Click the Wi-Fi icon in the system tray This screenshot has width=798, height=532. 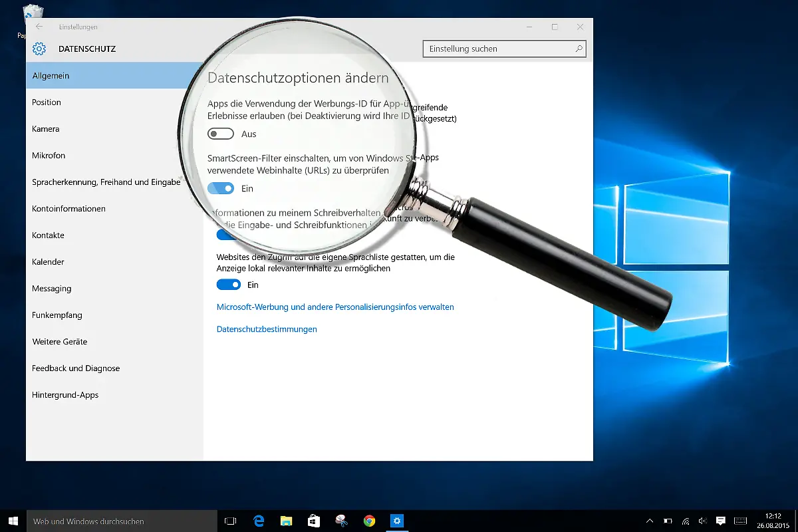point(685,521)
